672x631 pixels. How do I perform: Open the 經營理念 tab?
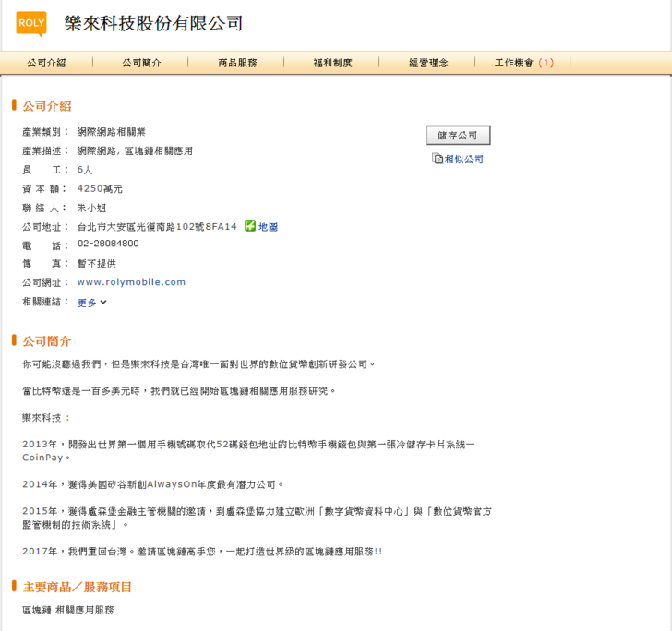click(428, 63)
